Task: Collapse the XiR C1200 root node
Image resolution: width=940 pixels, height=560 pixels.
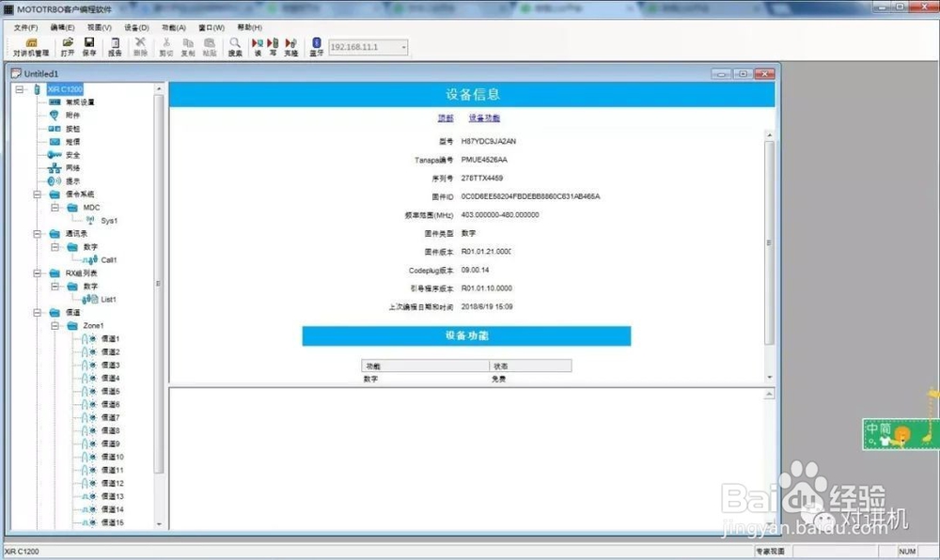Action: tap(19, 89)
